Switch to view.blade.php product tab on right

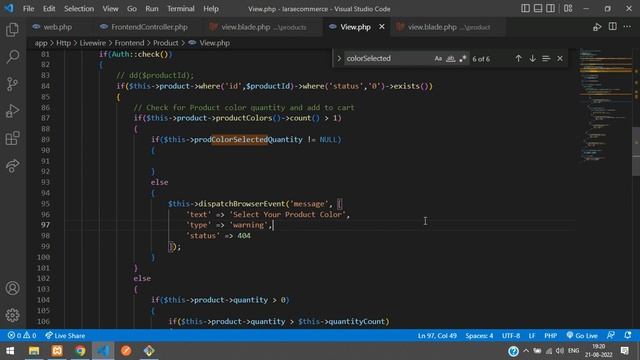coord(449,27)
